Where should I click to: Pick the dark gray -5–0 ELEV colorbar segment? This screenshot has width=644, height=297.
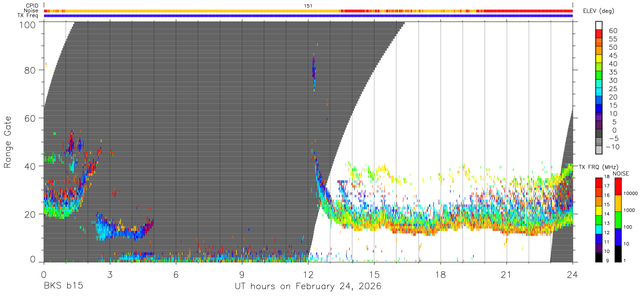[599, 134]
